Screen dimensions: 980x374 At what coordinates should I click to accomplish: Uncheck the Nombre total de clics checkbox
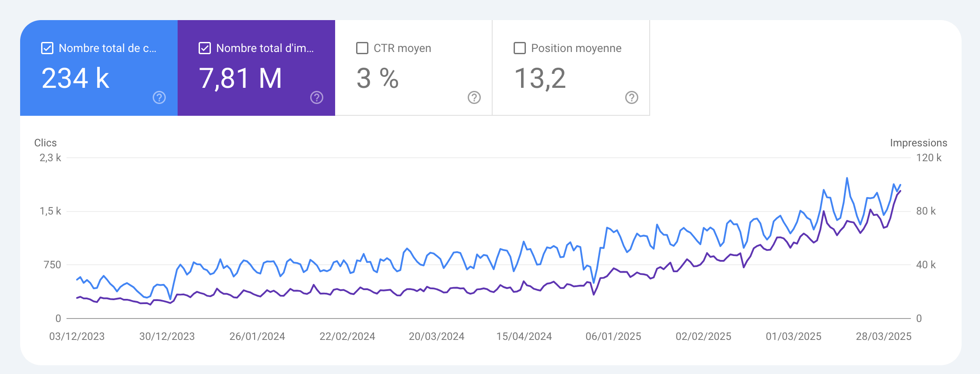[47, 48]
